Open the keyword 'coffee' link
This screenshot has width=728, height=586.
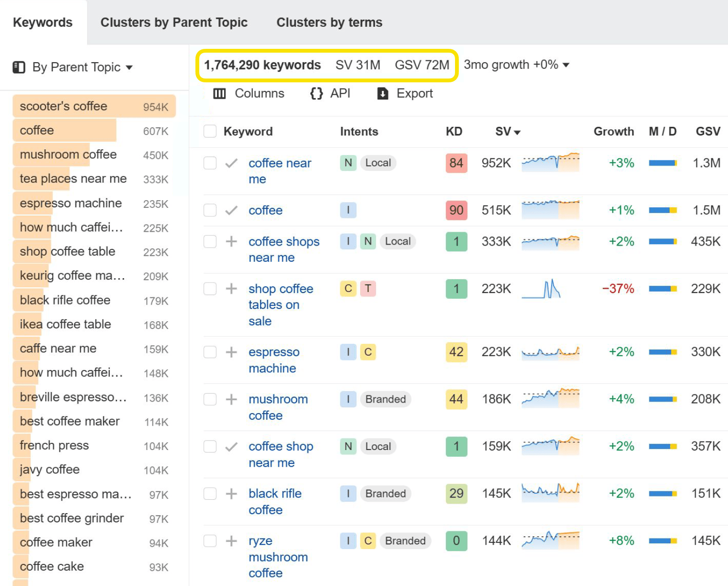265,210
